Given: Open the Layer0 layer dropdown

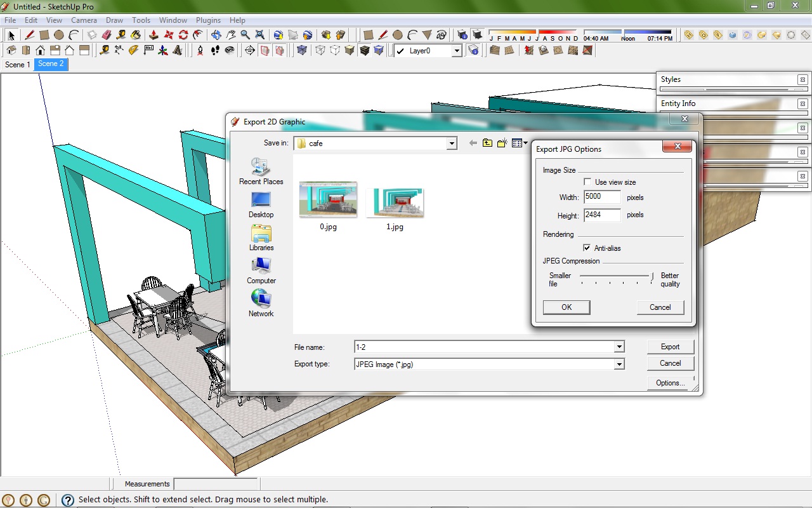Looking at the screenshot, I should click(458, 50).
